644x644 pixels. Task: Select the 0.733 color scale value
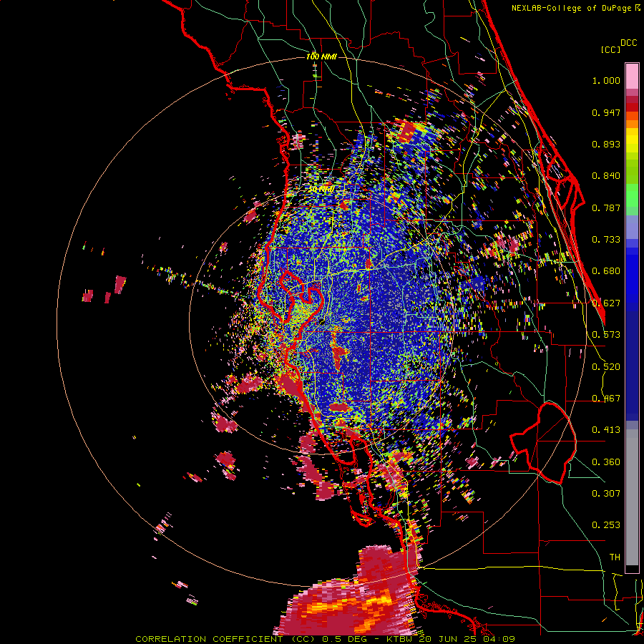tap(606, 240)
